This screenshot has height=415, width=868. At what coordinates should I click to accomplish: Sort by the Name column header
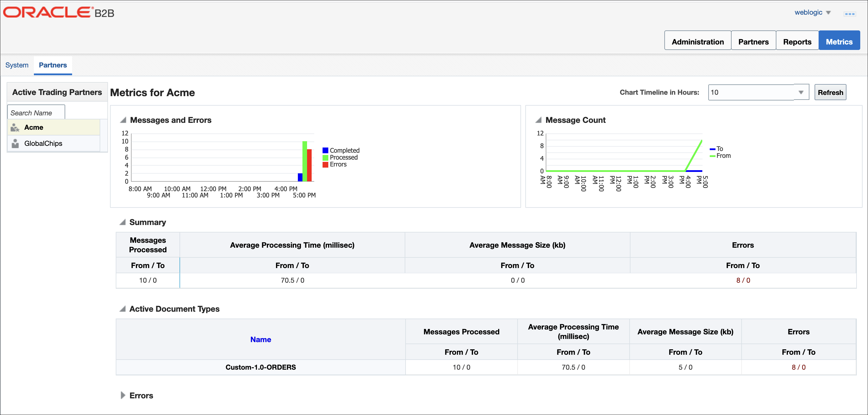pyautogui.click(x=261, y=339)
